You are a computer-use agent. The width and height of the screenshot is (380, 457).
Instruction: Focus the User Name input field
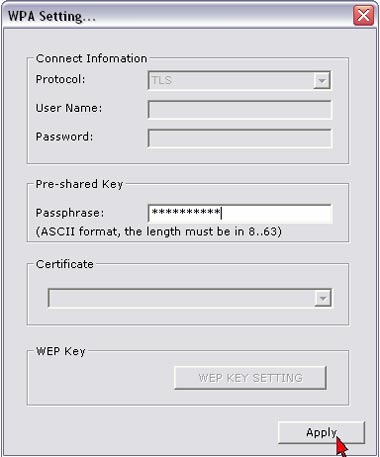click(239, 109)
